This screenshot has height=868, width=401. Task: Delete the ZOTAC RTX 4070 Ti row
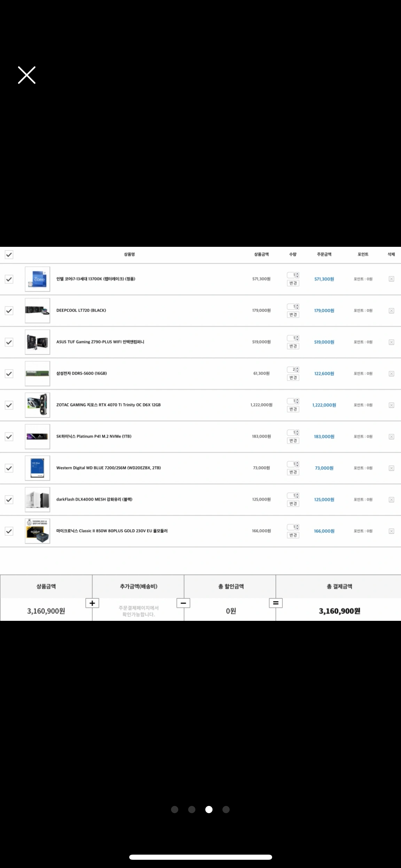[x=391, y=405]
